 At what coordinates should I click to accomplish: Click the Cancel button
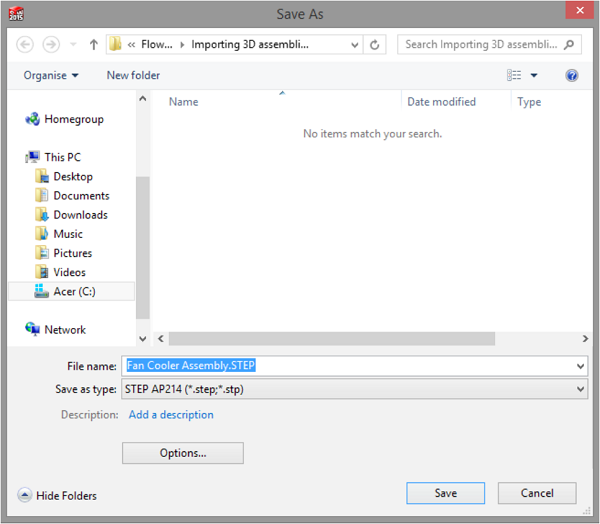pyautogui.click(x=537, y=493)
